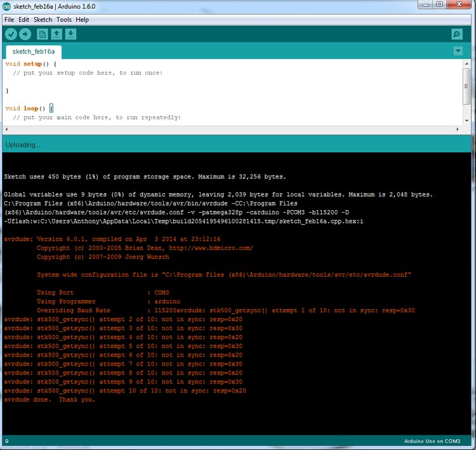Open the Help menu
Screen dimensions: 476x450
click(x=82, y=20)
